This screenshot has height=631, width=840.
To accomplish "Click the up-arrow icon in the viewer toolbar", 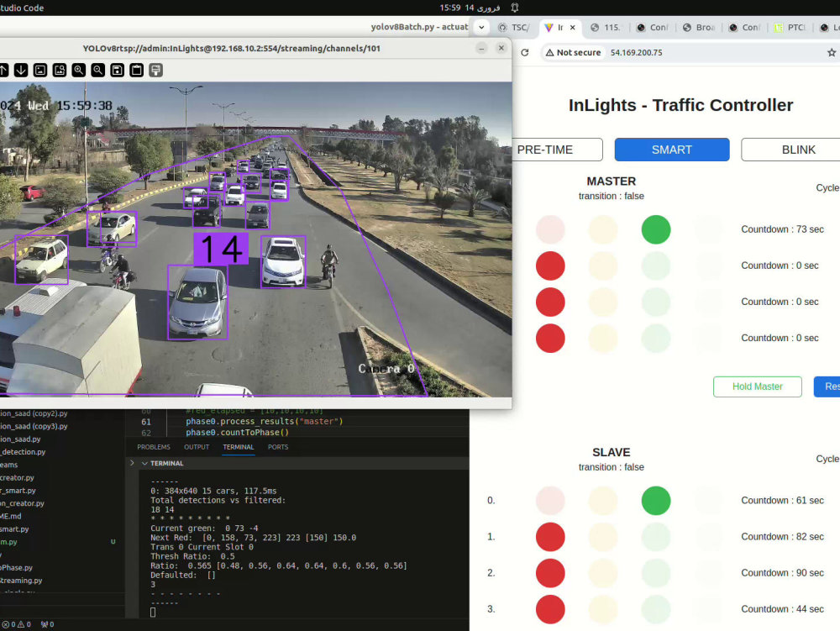I will pyautogui.click(x=6, y=70).
